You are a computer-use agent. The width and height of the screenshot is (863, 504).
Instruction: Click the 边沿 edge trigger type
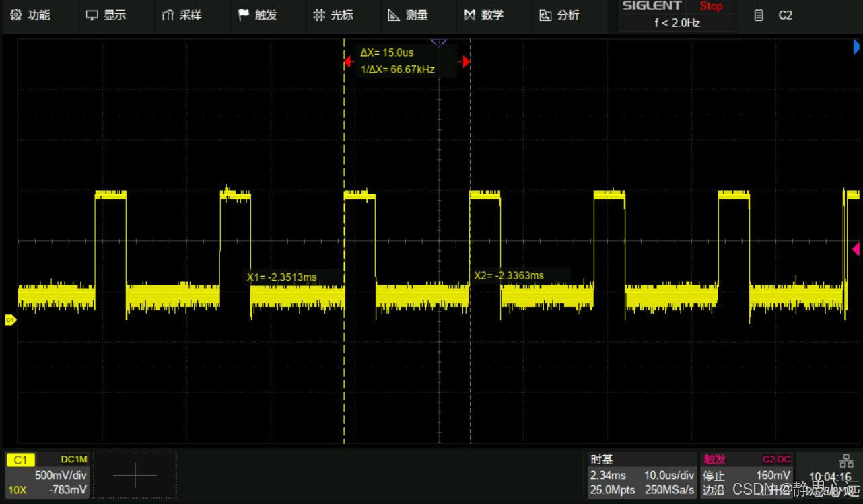714,491
